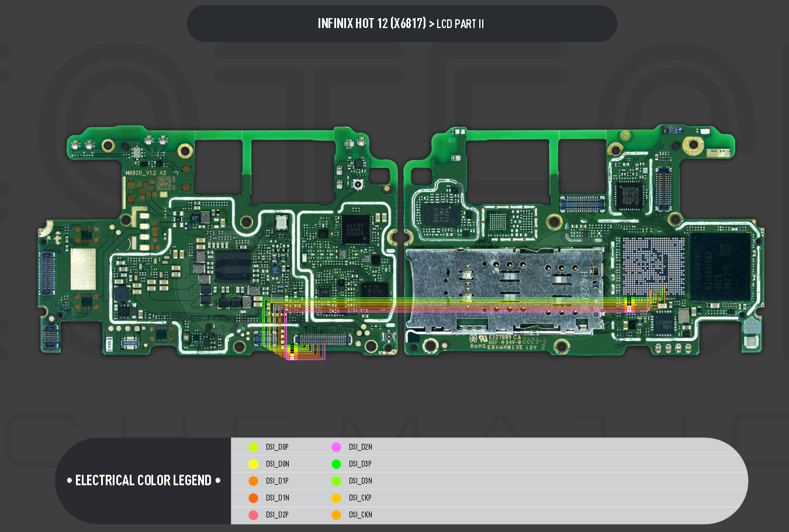Click the side FPC connector on left edge
The width and height of the screenshot is (789, 532).
47,273
